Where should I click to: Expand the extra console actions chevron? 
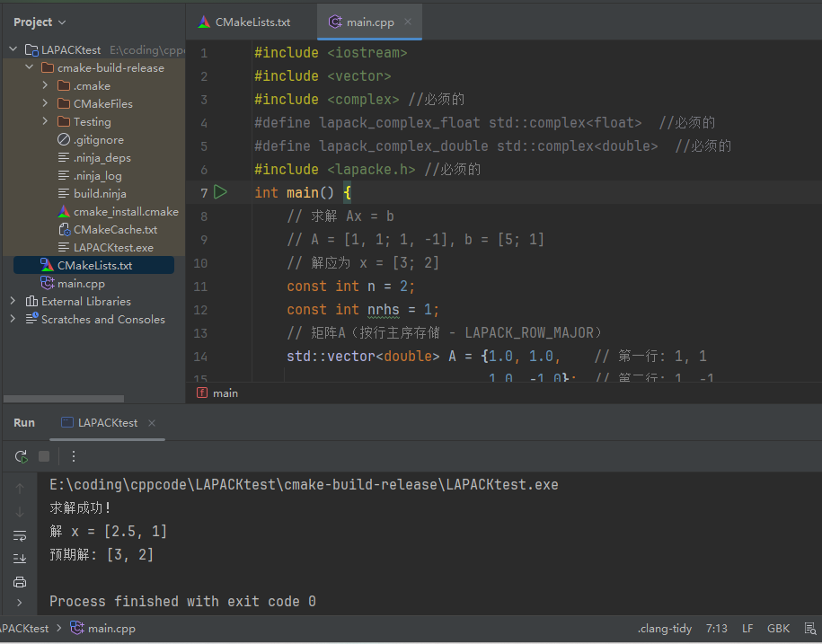coord(20,603)
